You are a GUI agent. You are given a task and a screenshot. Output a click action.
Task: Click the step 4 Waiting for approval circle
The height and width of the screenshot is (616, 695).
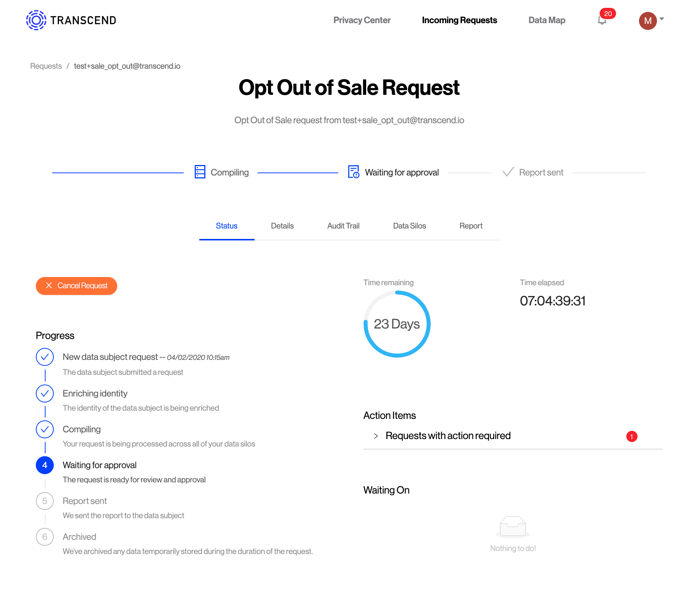coord(45,465)
